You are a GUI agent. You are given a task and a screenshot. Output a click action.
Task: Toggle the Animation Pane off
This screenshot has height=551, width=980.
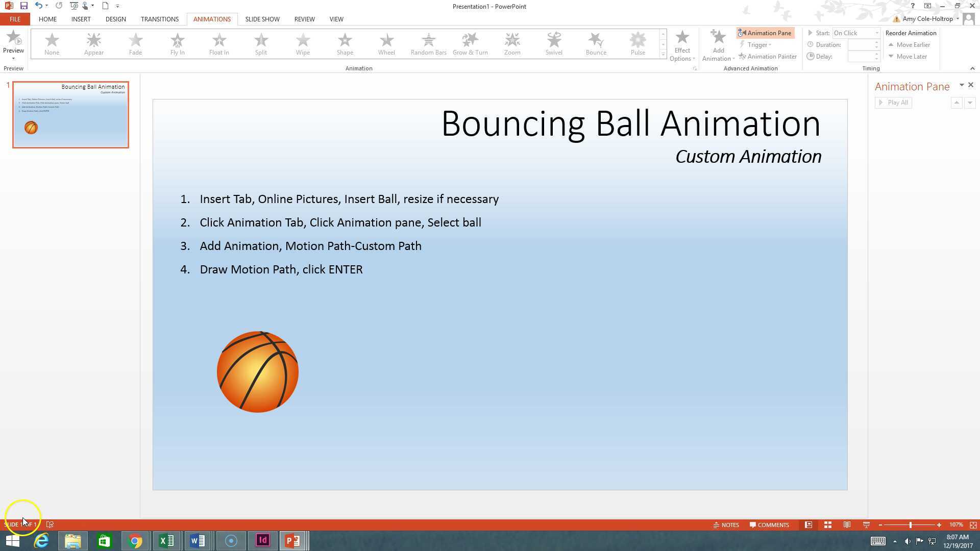(x=765, y=33)
